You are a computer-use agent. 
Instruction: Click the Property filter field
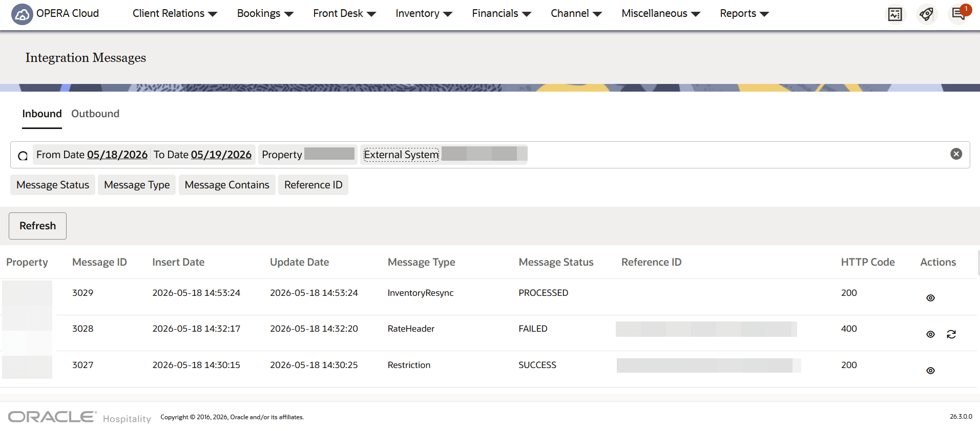tap(307, 155)
